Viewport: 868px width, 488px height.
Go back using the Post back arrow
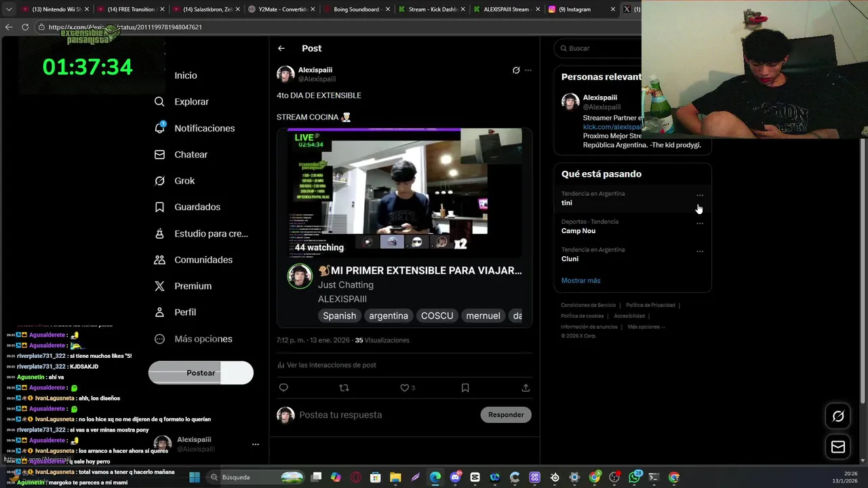coord(281,48)
